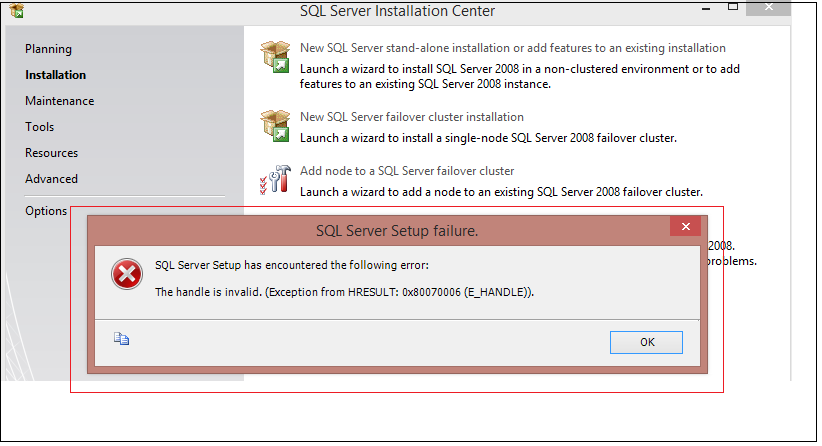Select the Installation section
Image resolution: width=822 pixels, height=446 pixels.
point(55,75)
